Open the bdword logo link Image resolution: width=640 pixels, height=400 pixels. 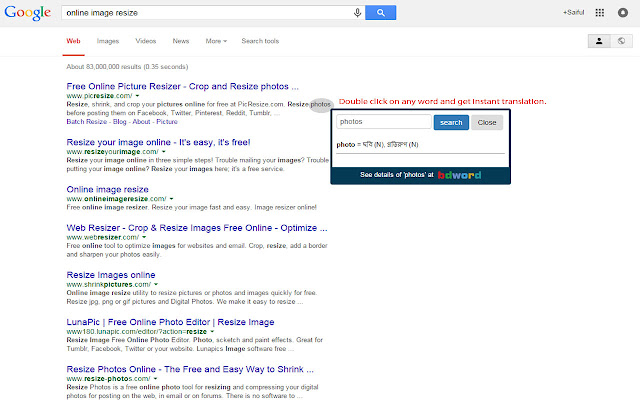point(459,175)
